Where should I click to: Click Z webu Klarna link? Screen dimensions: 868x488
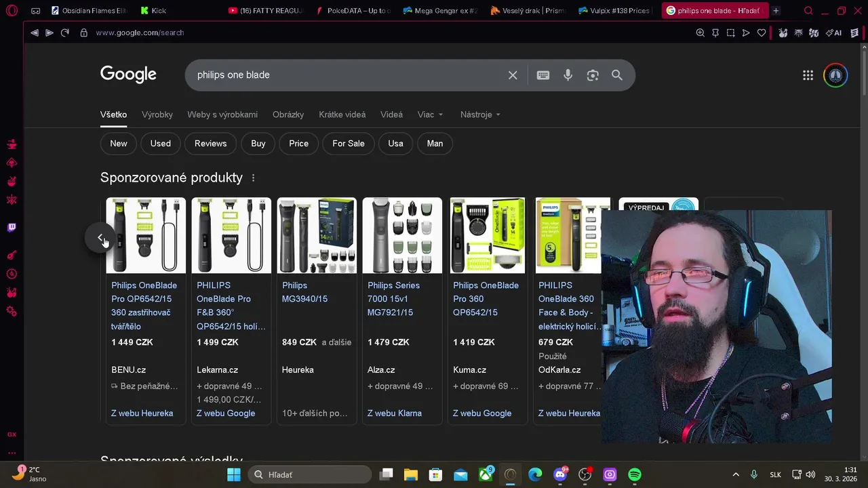pyautogui.click(x=395, y=413)
